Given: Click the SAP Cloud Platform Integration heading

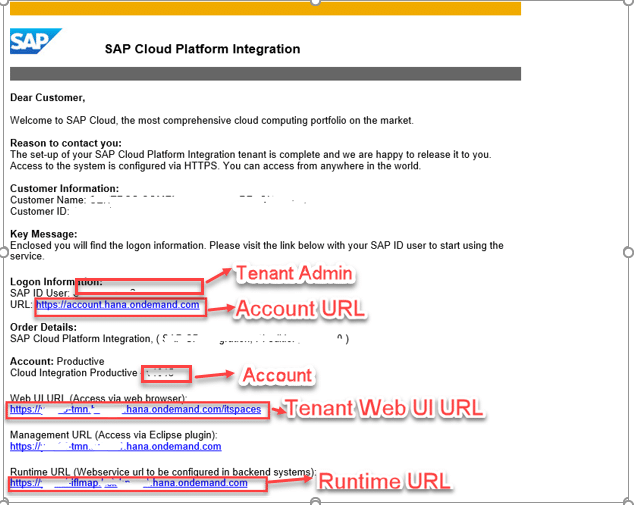Looking at the screenshot, I should (202, 49).
